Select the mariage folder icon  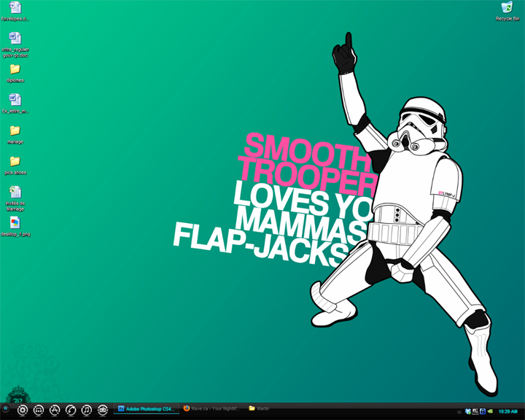tap(15, 135)
